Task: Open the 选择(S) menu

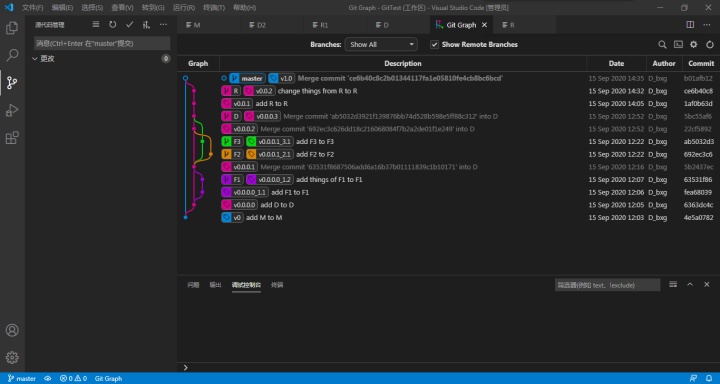Action: (x=92, y=8)
